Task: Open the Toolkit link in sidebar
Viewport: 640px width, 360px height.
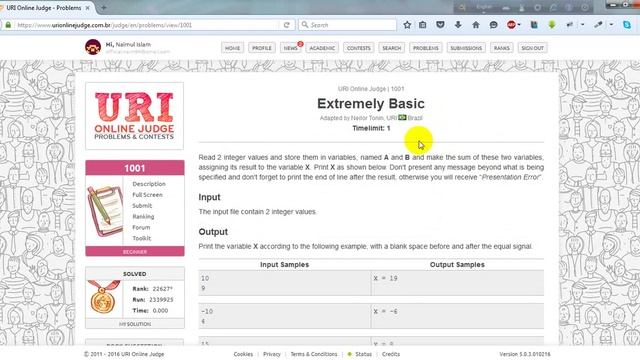Action: 142,238
